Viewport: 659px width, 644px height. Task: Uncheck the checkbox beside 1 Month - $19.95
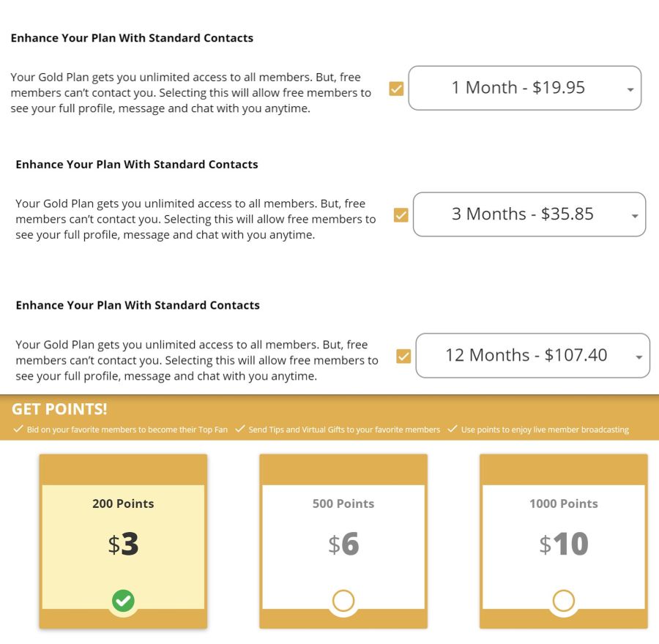point(396,89)
